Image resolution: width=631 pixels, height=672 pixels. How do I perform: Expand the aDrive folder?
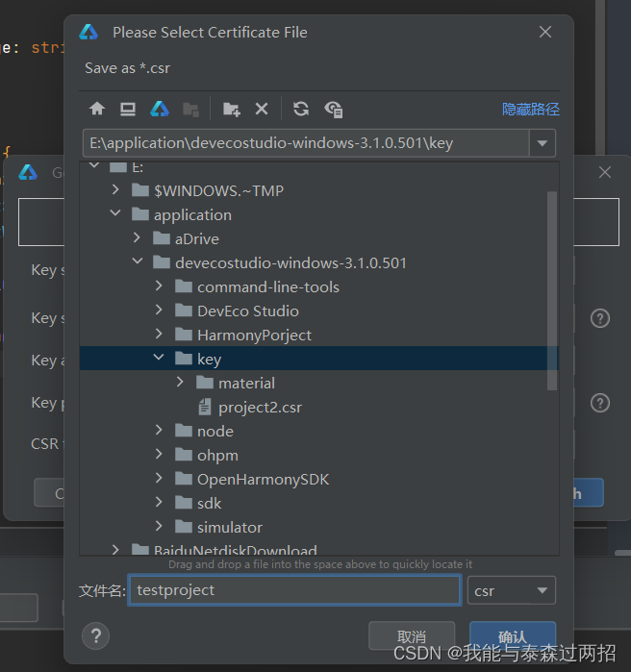(x=137, y=237)
